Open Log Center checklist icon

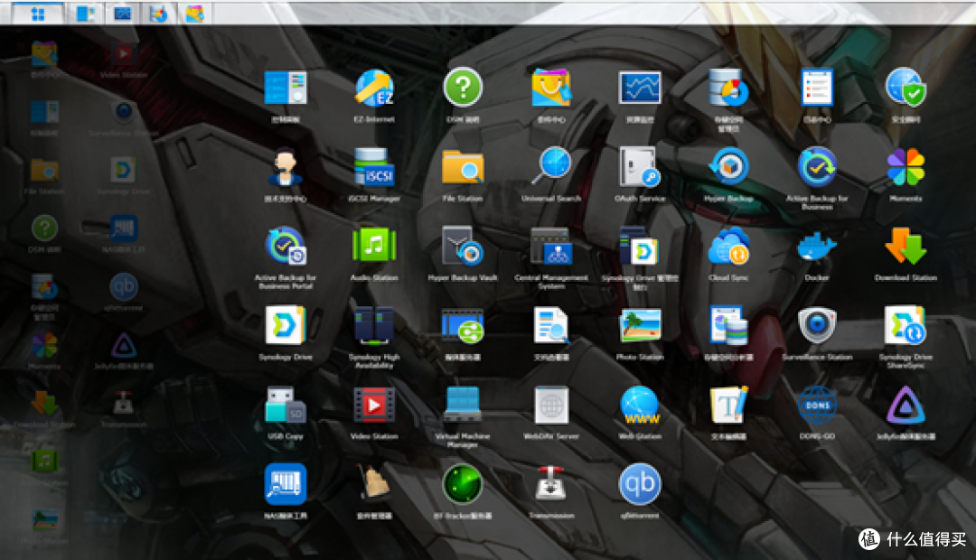tap(817, 88)
